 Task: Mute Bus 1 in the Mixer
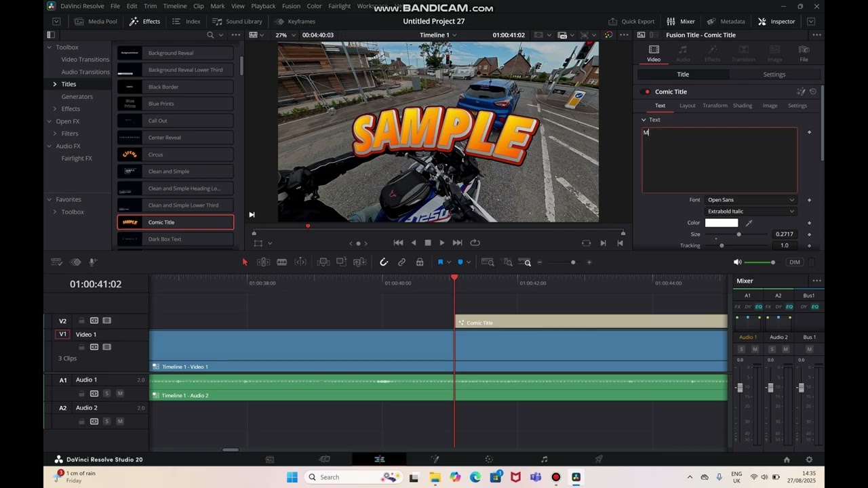pyautogui.click(x=809, y=349)
